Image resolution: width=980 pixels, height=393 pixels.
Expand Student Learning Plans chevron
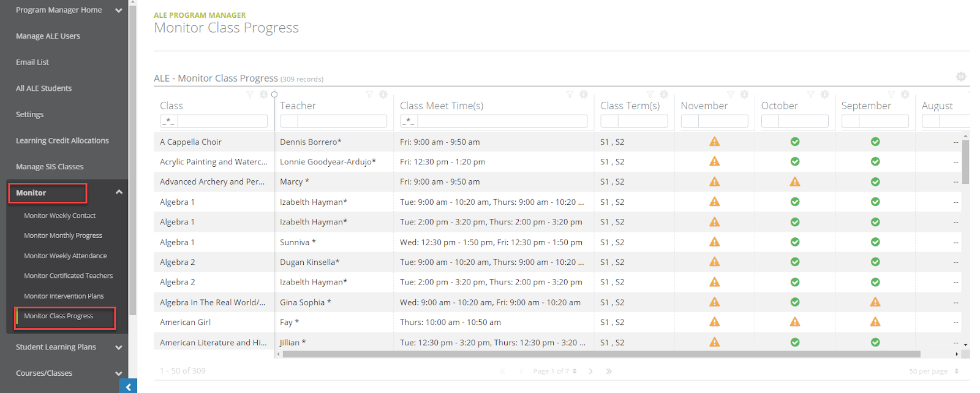(x=119, y=347)
